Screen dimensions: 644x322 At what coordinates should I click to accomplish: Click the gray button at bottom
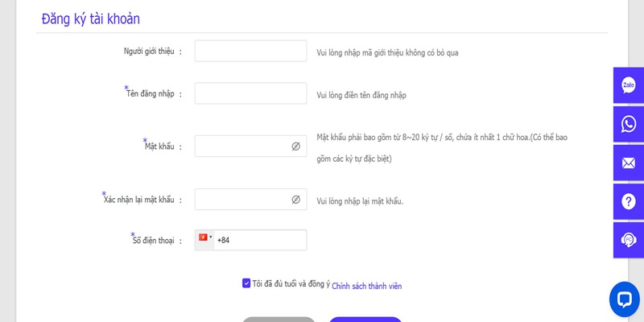[279, 320]
